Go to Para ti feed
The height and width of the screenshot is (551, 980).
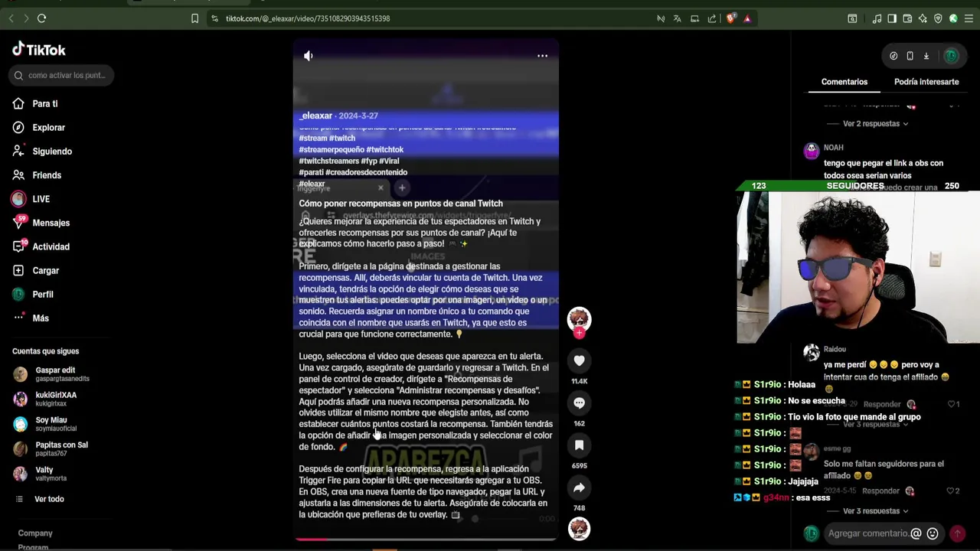point(36,104)
